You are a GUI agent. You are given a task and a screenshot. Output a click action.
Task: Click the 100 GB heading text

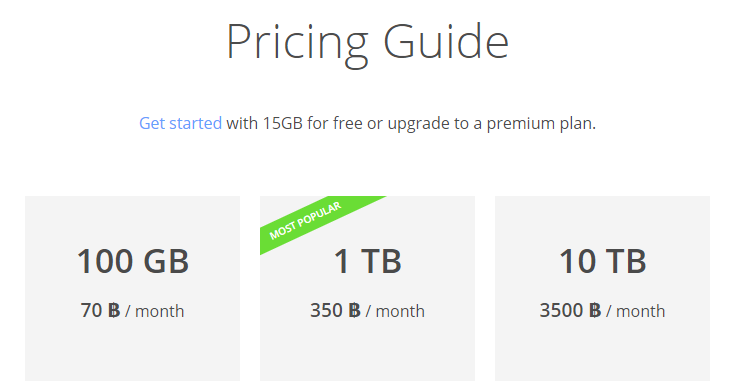tap(133, 261)
